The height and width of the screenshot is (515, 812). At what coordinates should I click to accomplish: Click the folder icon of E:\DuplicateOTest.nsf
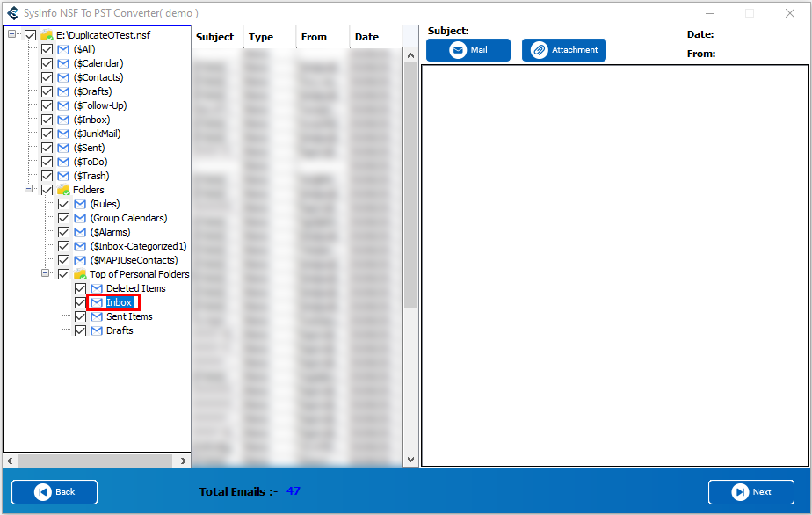47,35
